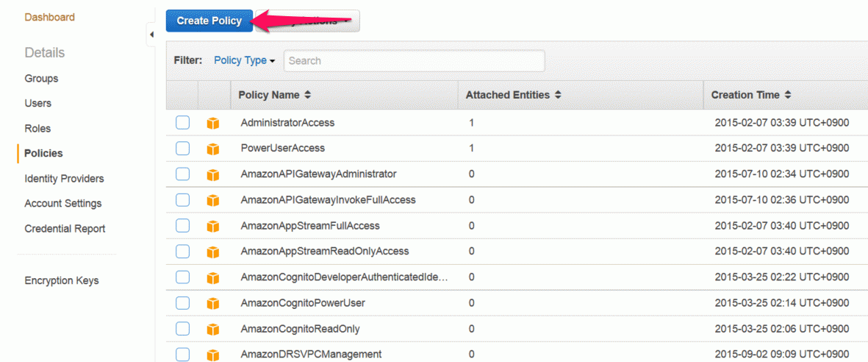This screenshot has height=362, width=868.
Task: Click the AmazonAPIGatewayAdministrator box icon
Action: point(213,174)
